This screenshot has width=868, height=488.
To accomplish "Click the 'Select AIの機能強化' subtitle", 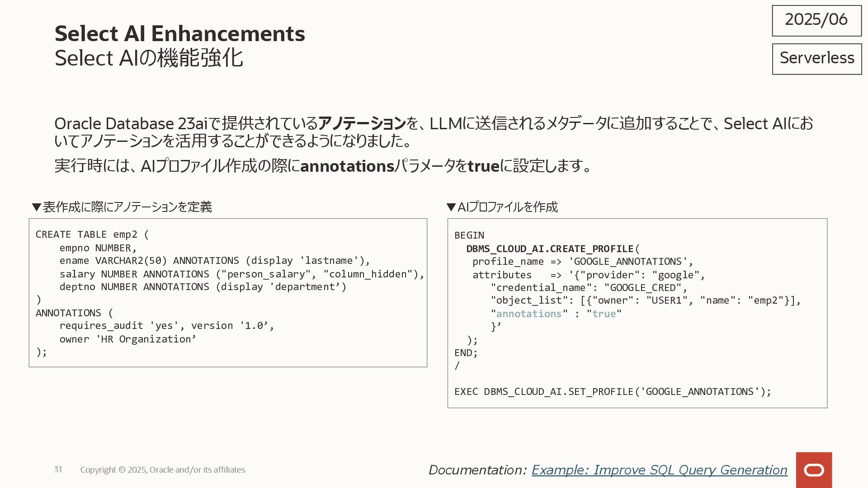I will tap(149, 58).
